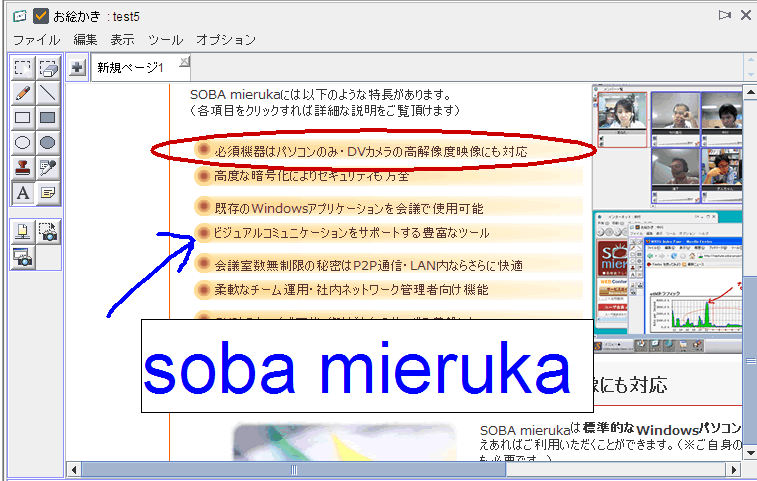The height and width of the screenshot is (481, 757).
Task: Open the ファイル menu
Action: tap(36, 40)
